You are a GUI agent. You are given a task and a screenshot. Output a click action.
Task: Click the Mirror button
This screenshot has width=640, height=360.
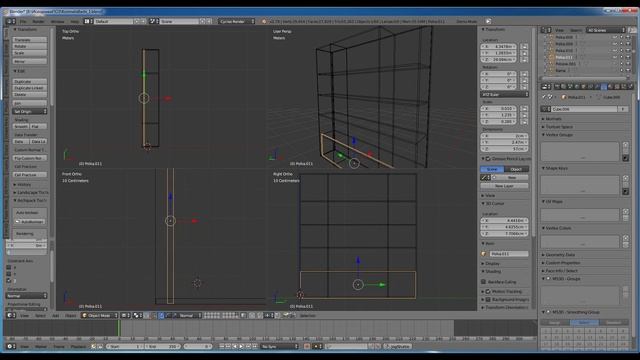[x=30, y=61]
